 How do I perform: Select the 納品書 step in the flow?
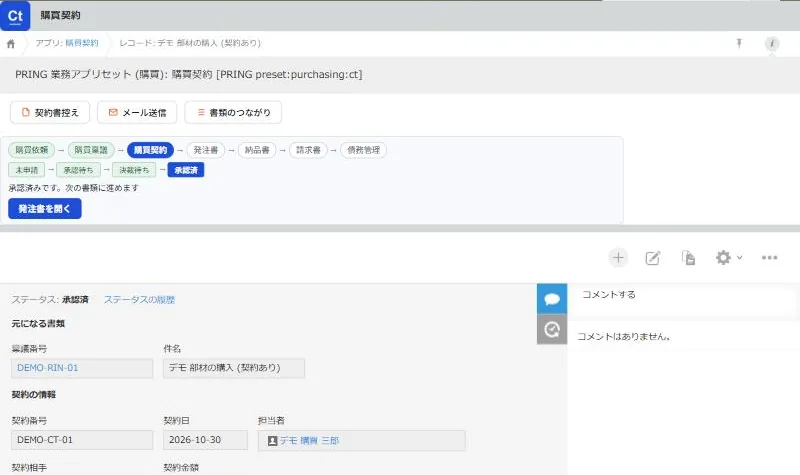click(x=257, y=150)
